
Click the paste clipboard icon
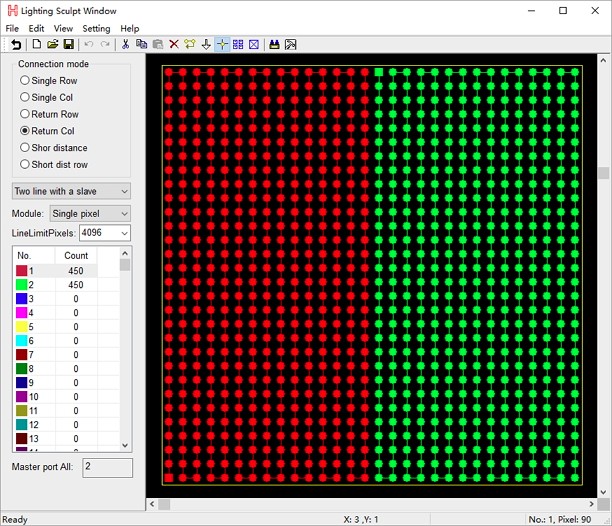pyautogui.click(x=158, y=44)
